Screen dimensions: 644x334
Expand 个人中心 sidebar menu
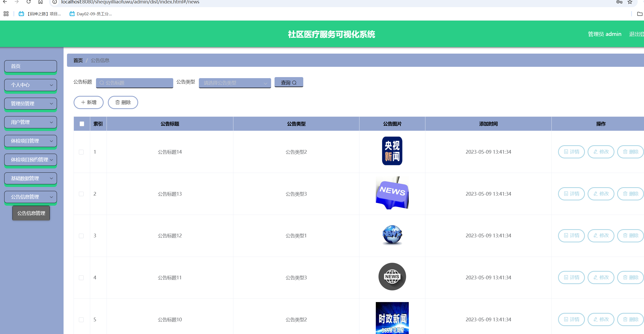click(31, 85)
